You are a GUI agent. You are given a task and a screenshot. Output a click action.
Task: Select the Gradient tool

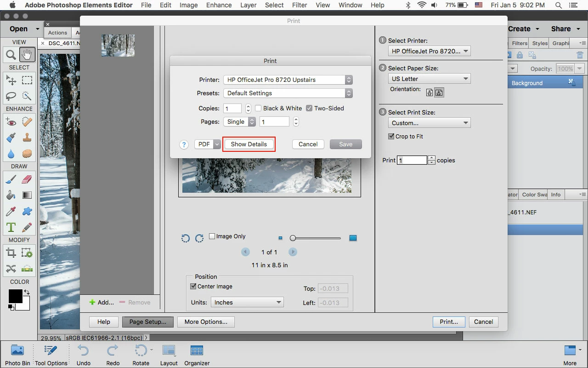(x=27, y=195)
